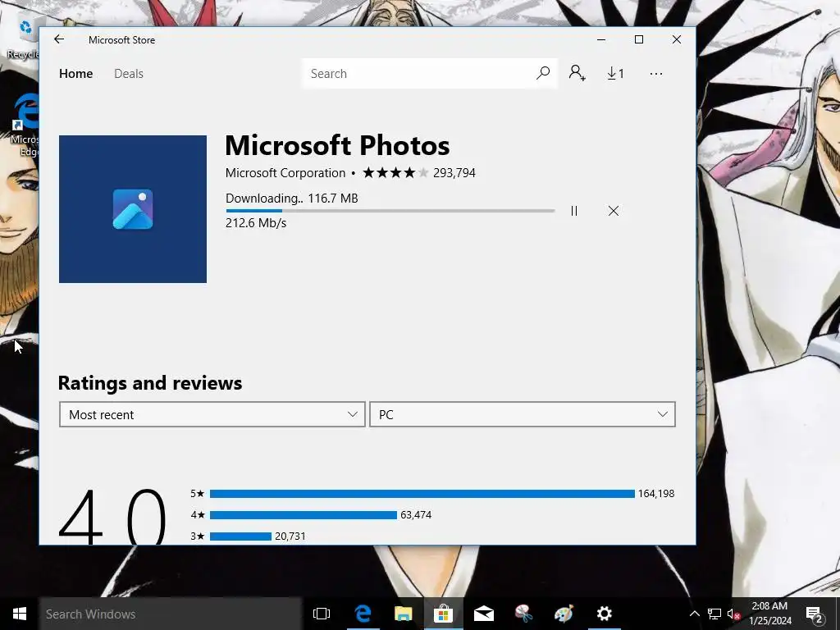840x630 pixels.
Task: Maximize the Microsoft Store window
Action: point(638,39)
